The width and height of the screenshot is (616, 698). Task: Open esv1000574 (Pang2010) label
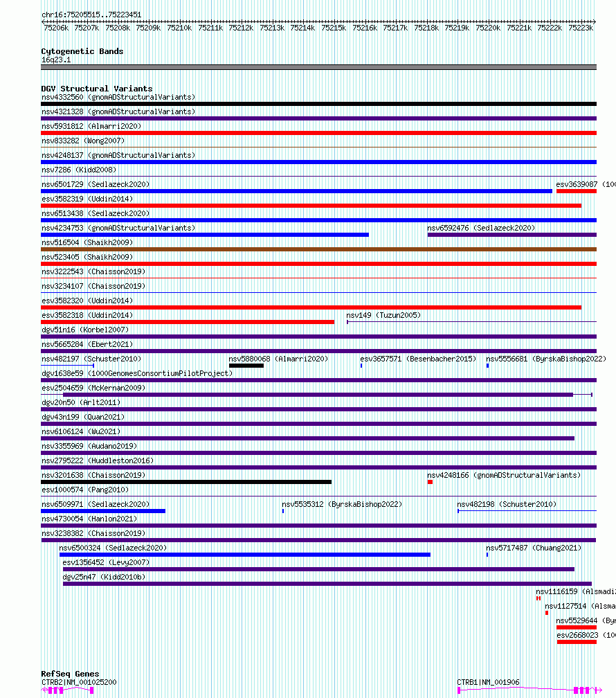(85, 490)
